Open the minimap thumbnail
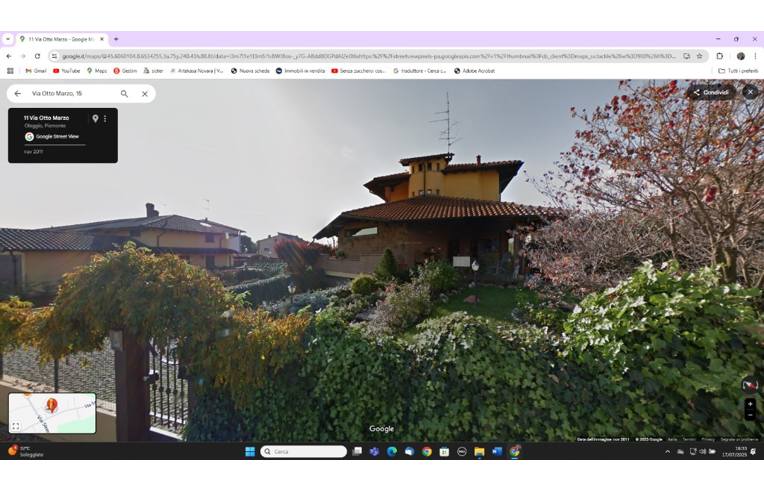Image resolution: width=764 pixels, height=492 pixels. coord(52,413)
